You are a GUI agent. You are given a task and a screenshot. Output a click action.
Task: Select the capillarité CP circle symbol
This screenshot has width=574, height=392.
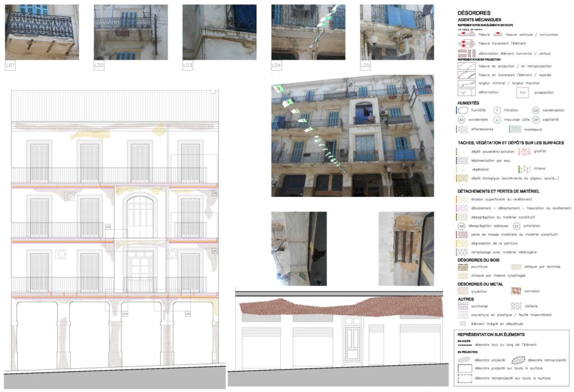coord(535,119)
